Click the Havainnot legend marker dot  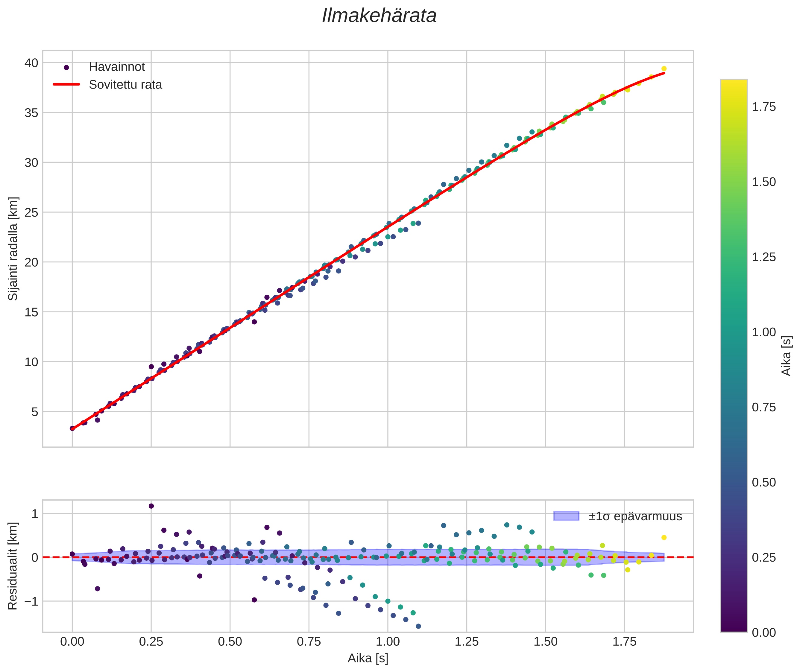tap(66, 67)
